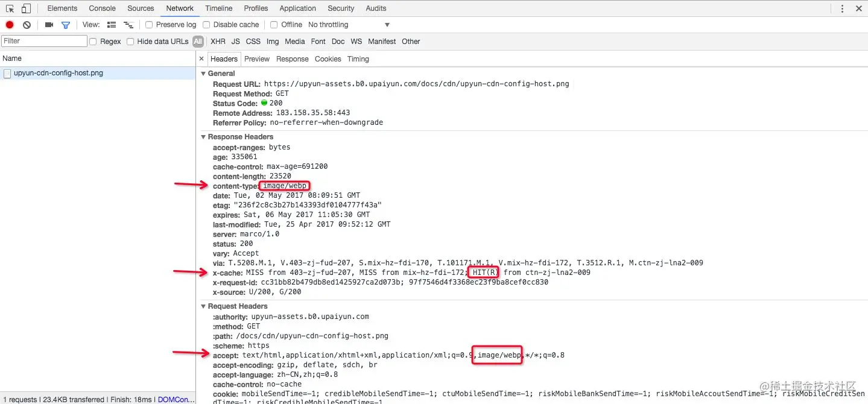The image size is (868, 404).
Task: Check the Offline checkbox
Action: (274, 25)
